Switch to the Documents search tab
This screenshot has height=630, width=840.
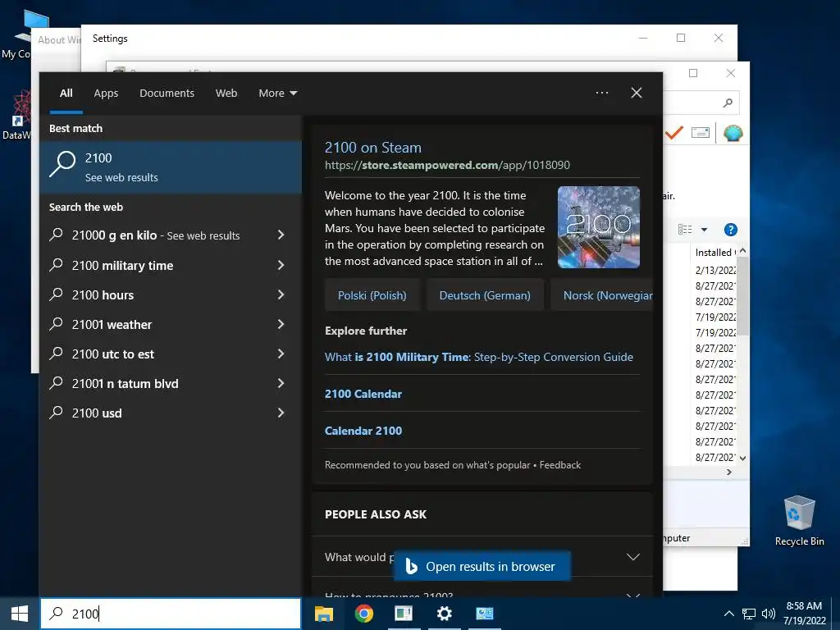tap(167, 94)
